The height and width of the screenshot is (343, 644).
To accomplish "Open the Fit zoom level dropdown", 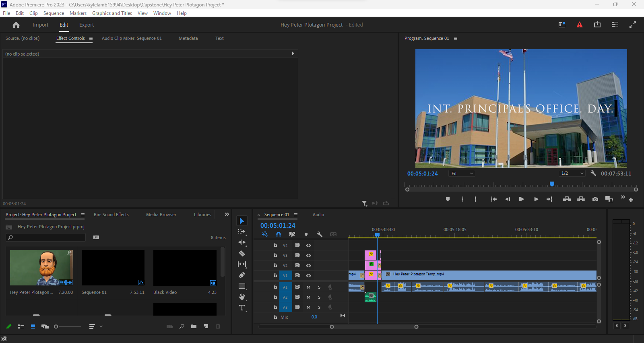I will pos(462,174).
